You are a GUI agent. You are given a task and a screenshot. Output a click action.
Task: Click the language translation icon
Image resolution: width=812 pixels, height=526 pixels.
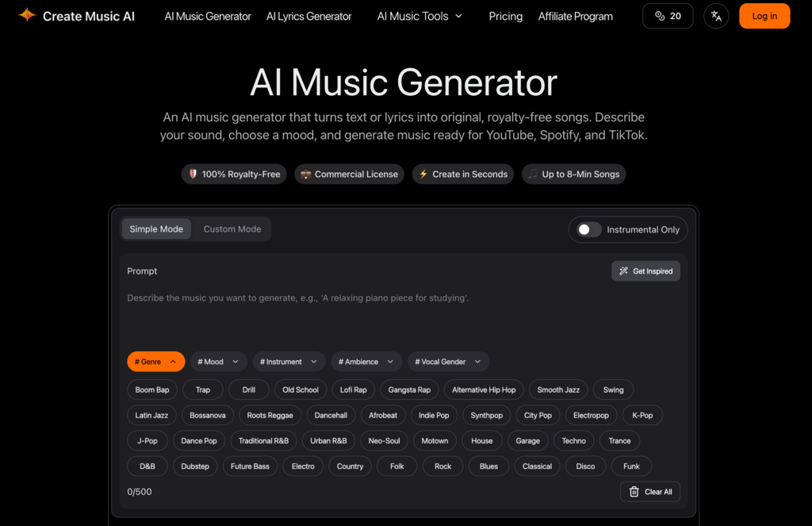pos(715,16)
